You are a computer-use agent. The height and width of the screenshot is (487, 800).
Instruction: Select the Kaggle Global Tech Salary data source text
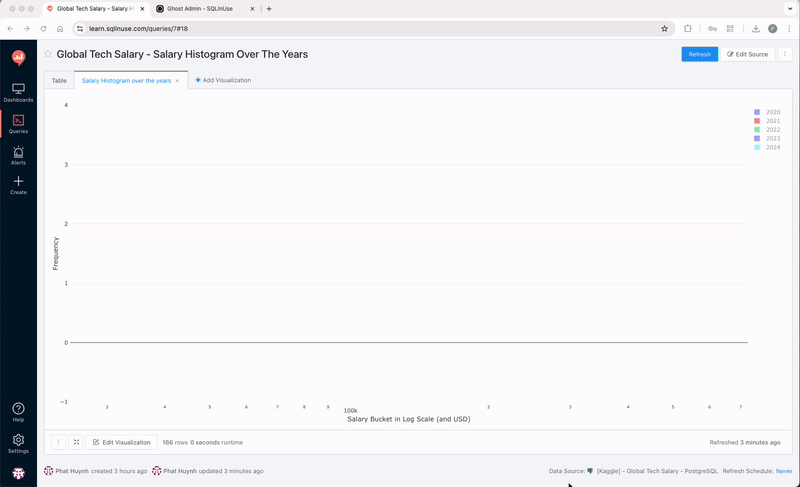[x=657, y=471]
